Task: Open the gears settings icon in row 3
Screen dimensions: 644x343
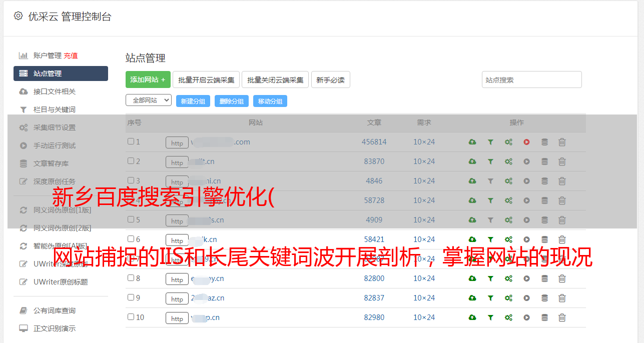Action: pyautogui.click(x=508, y=181)
